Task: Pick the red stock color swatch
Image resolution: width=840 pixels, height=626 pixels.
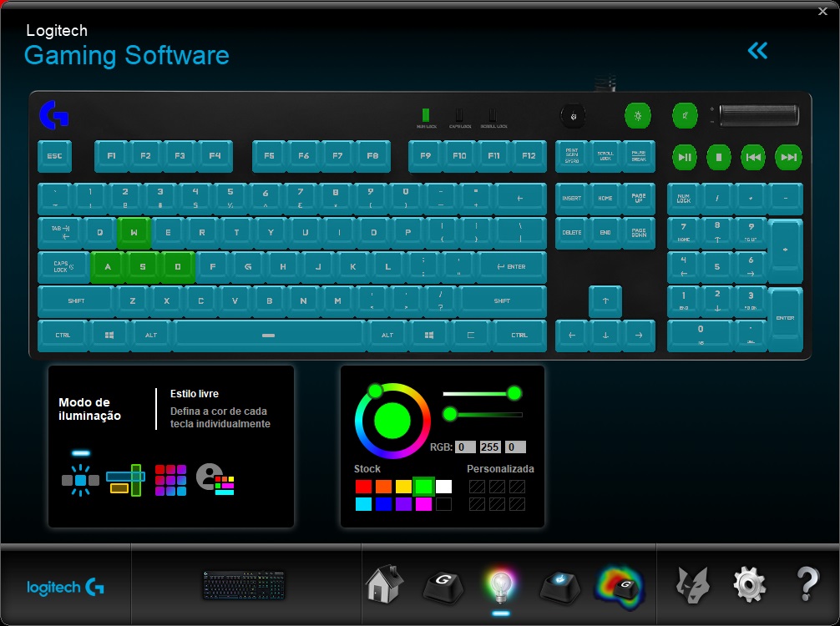Action: [363, 487]
